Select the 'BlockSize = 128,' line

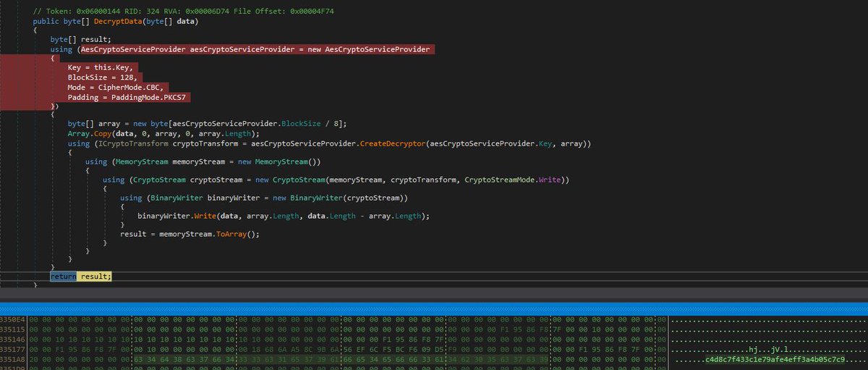[103, 77]
